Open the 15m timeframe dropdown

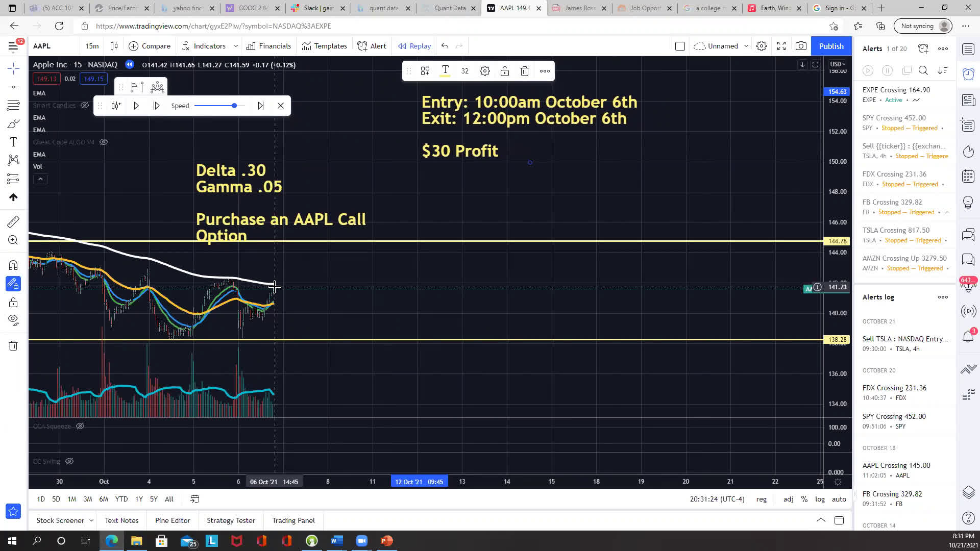click(x=92, y=46)
